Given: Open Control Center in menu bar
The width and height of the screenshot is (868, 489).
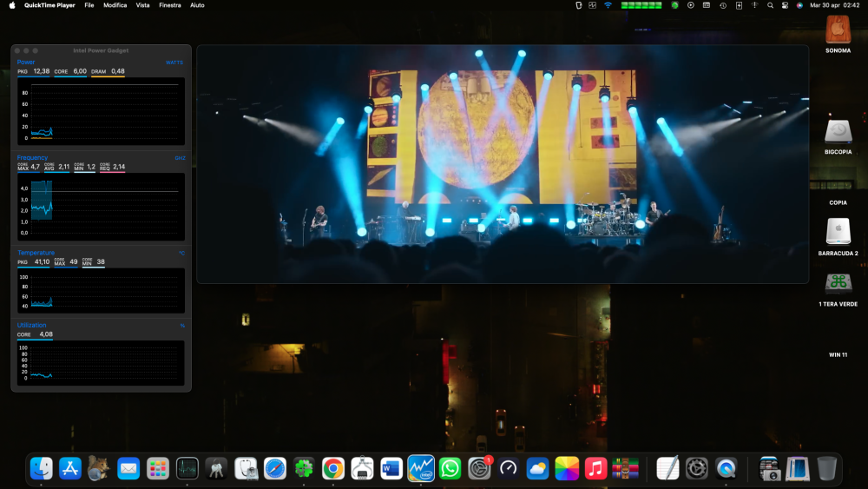Looking at the screenshot, I should [x=785, y=5].
